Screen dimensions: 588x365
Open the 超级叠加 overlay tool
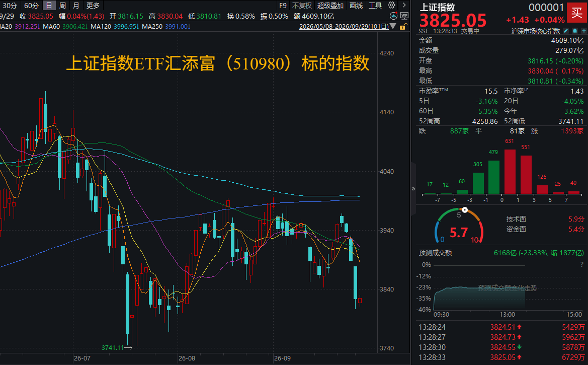tap(330, 5)
